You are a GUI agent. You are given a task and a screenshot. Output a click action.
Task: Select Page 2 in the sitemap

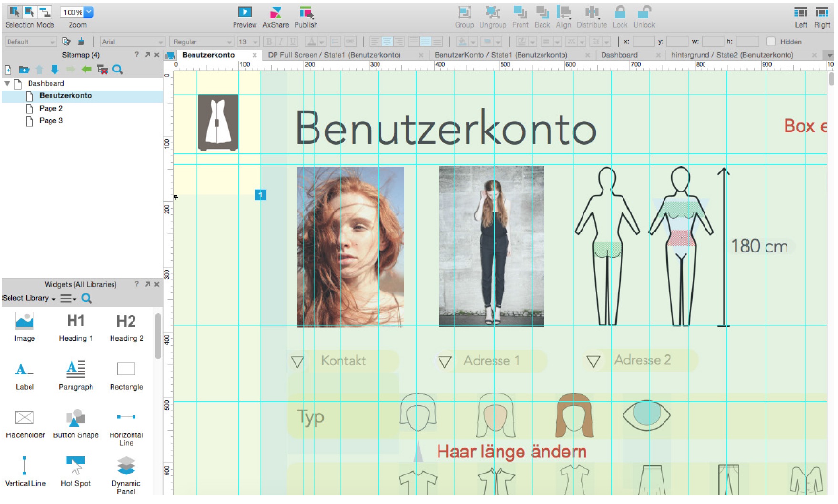coord(51,108)
